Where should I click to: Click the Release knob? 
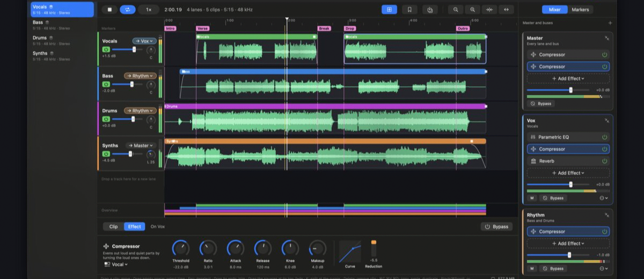click(x=263, y=248)
